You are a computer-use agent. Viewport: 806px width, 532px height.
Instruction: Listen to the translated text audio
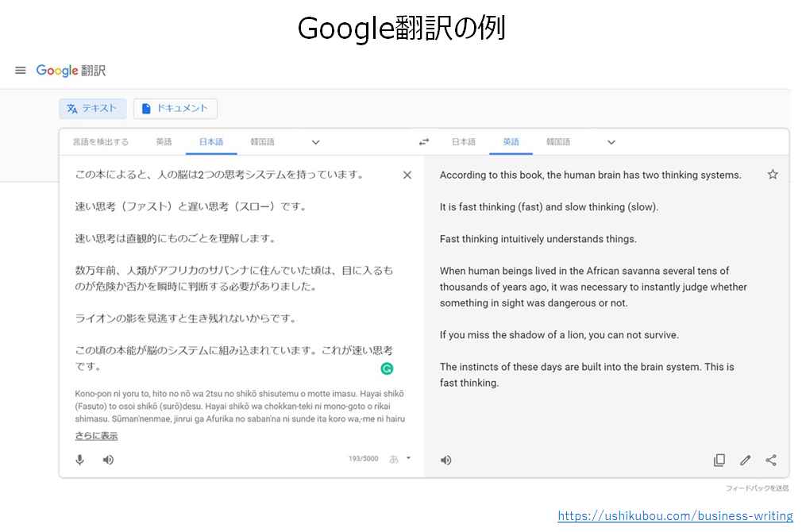[x=446, y=460]
